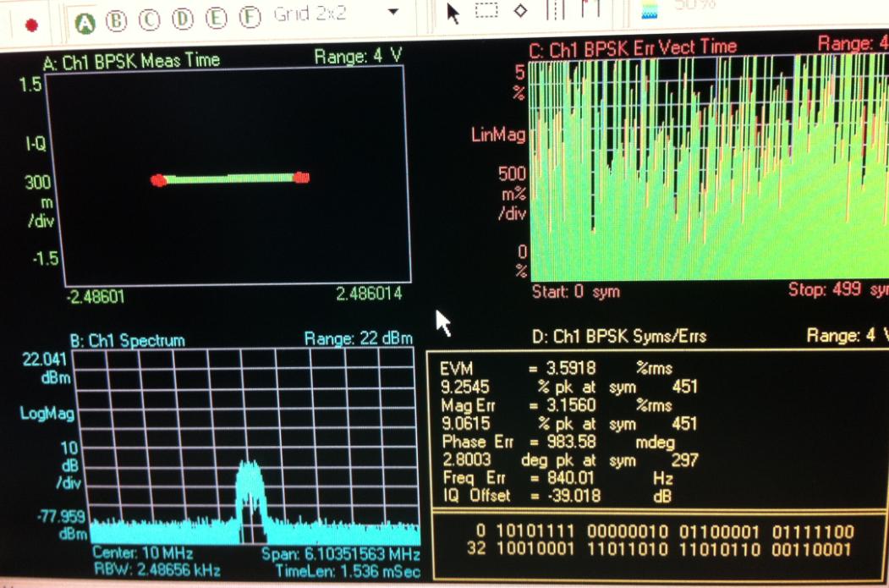Select the diamond marker tool
Screen dimensions: 889x588
click(x=520, y=10)
